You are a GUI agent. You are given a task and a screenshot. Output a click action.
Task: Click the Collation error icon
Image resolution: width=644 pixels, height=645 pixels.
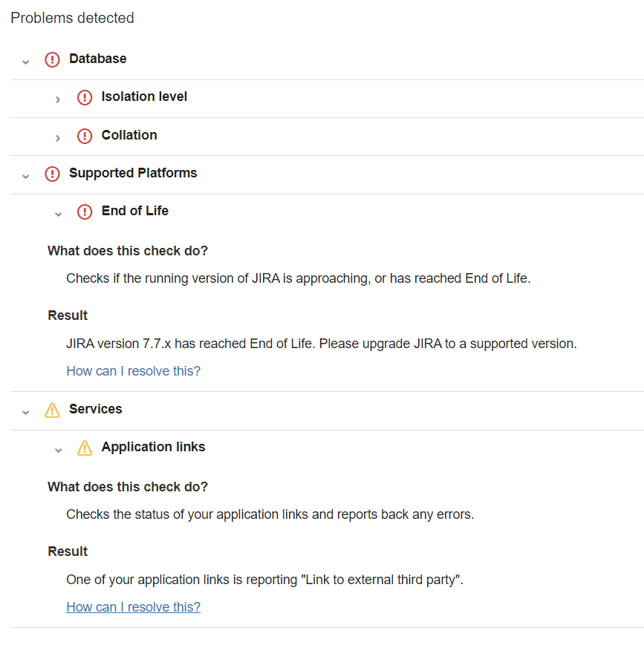85,136
